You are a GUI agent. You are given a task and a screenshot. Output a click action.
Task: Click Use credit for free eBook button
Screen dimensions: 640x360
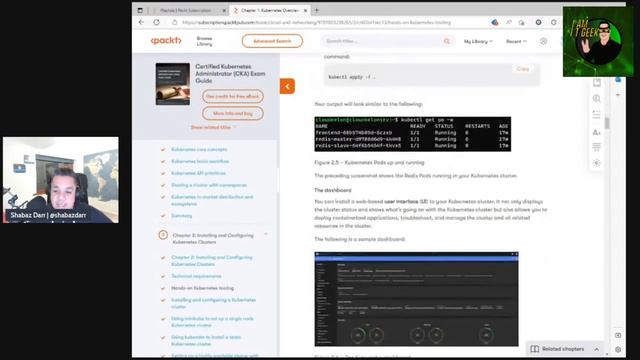tap(233, 96)
